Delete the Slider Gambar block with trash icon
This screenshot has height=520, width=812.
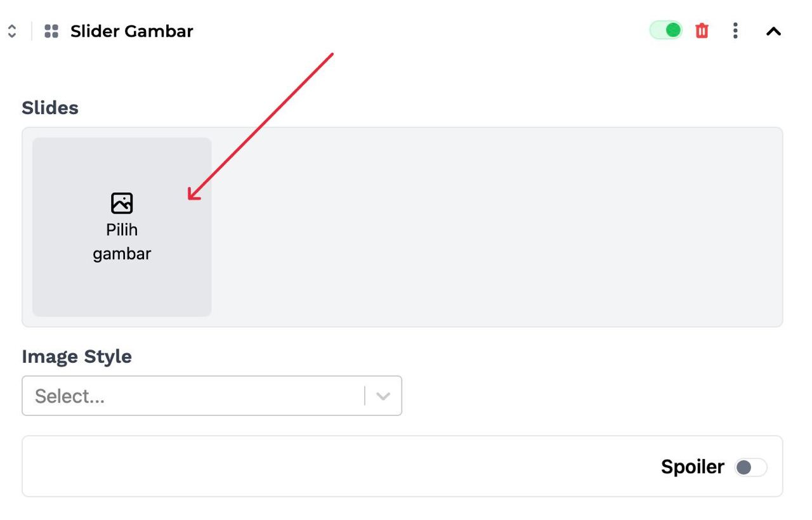tap(702, 30)
